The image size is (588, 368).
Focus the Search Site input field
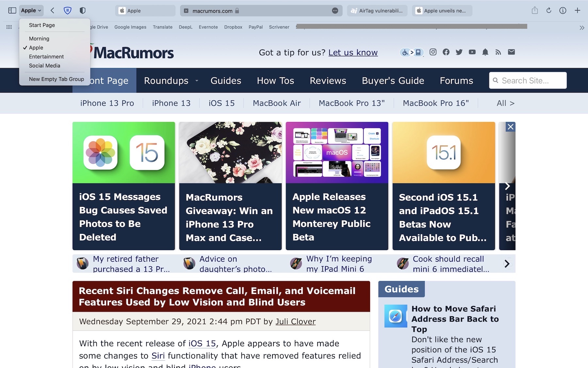tap(528, 80)
